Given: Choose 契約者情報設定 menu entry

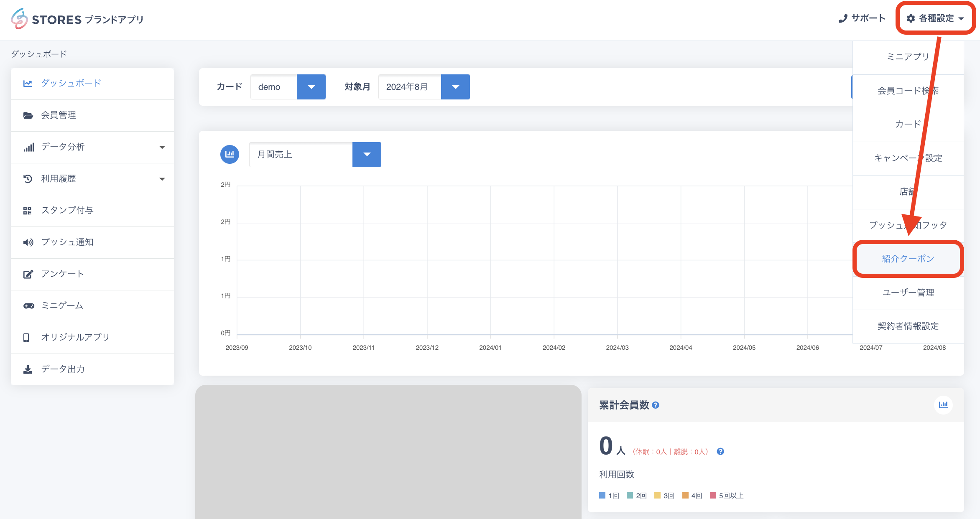Looking at the screenshot, I should 908,326.
